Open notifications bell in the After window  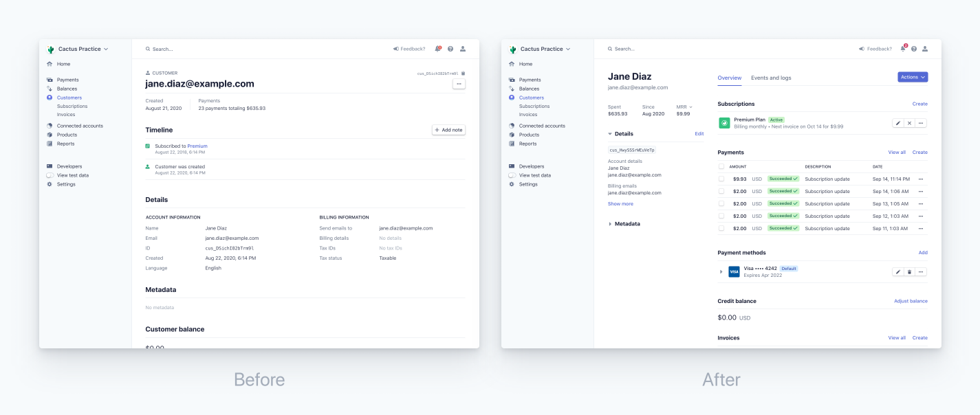pyautogui.click(x=903, y=49)
